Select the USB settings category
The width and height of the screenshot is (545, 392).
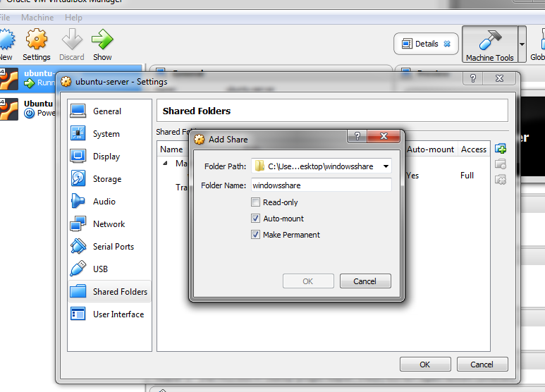pos(109,269)
